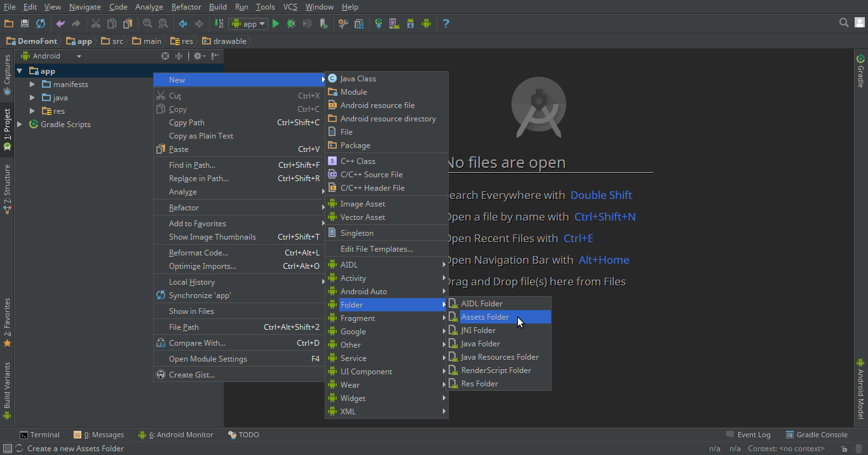
Task: Click the Open folder toolbar icon
Action: tap(9, 24)
